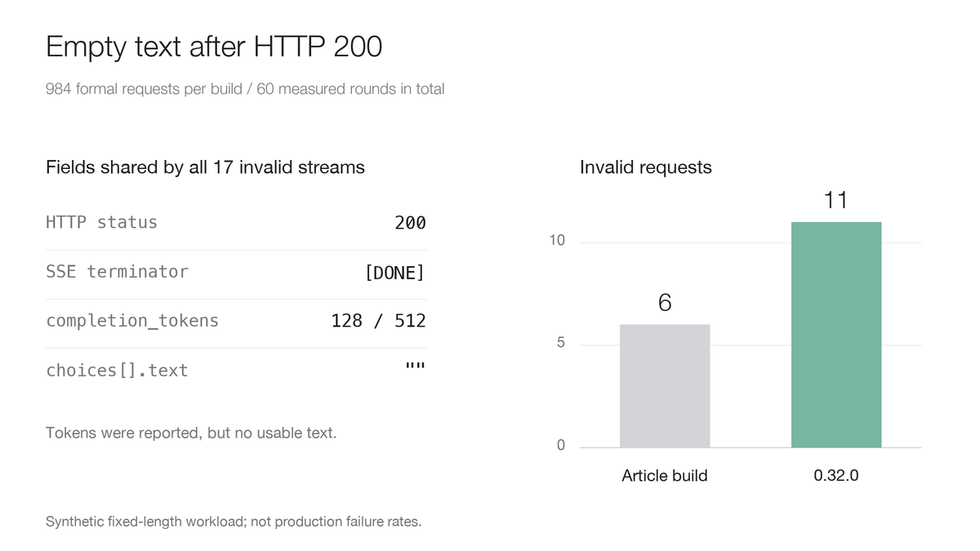The width and height of the screenshot is (980, 551).
Task: Click the '128 / 512' token value
Action: coord(378,321)
